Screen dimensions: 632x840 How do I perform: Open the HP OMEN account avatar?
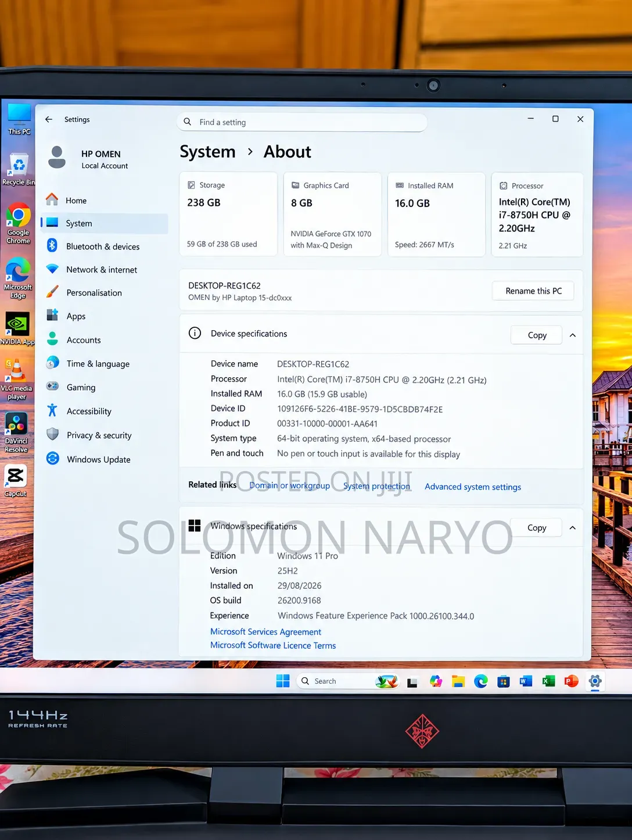coord(57,158)
